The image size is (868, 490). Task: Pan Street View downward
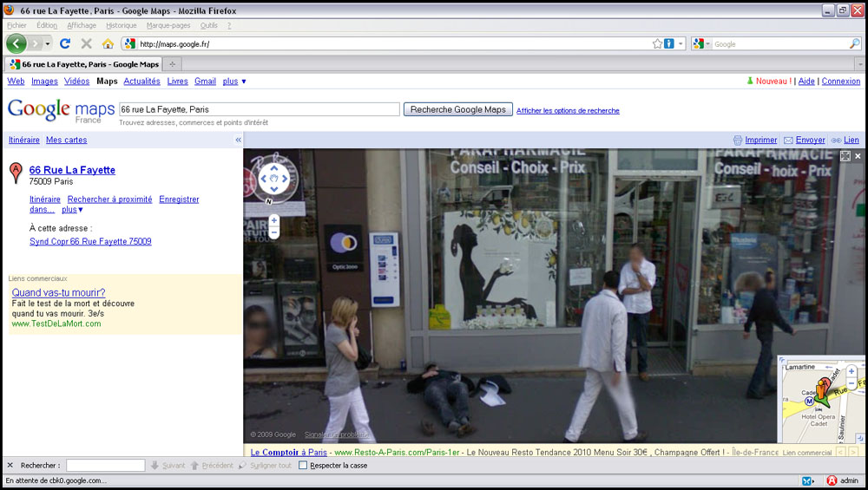pos(274,189)
